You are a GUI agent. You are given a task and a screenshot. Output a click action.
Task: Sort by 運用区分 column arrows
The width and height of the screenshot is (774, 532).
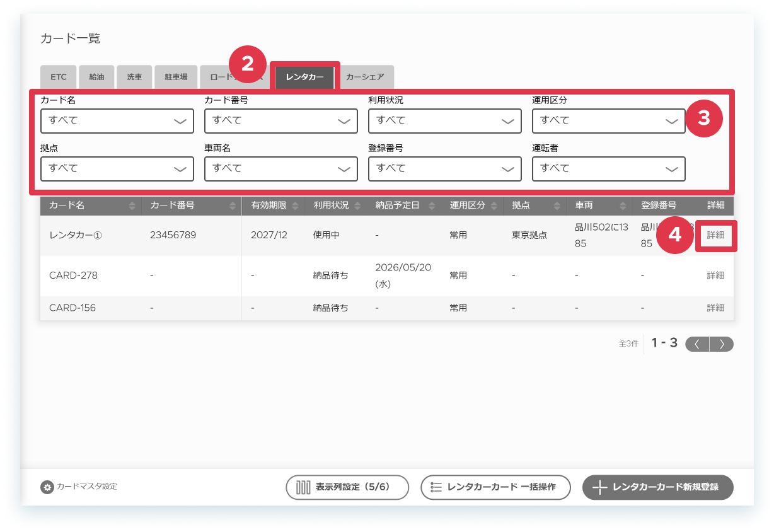494,205
